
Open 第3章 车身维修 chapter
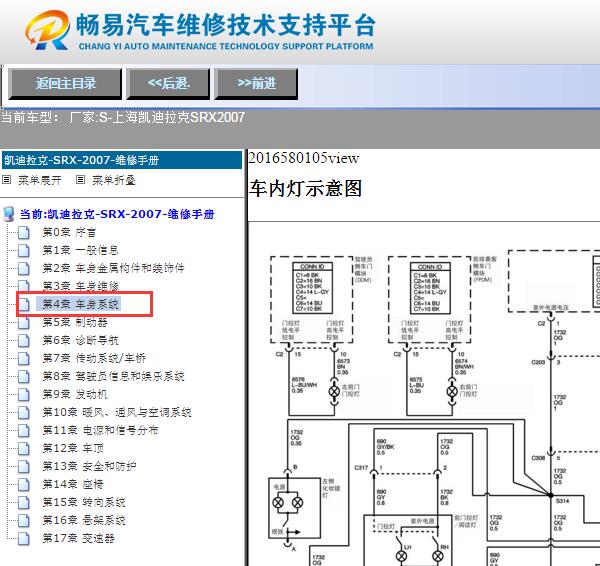coord(80,286)
